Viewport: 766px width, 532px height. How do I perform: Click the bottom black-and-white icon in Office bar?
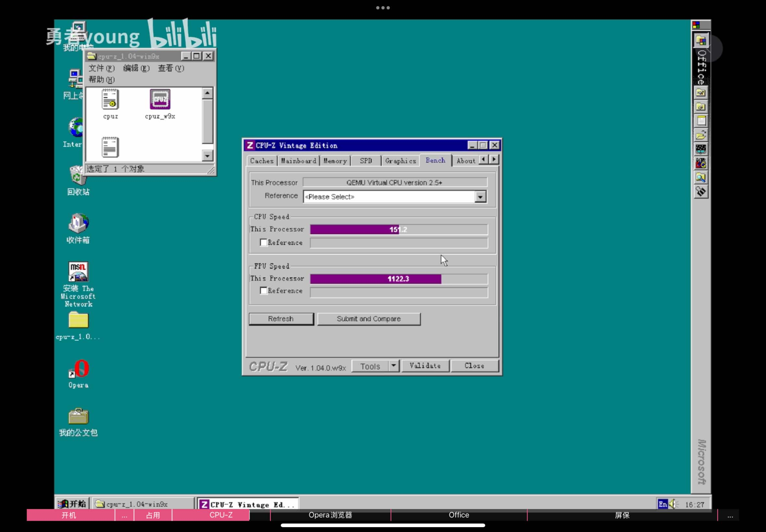701,192
